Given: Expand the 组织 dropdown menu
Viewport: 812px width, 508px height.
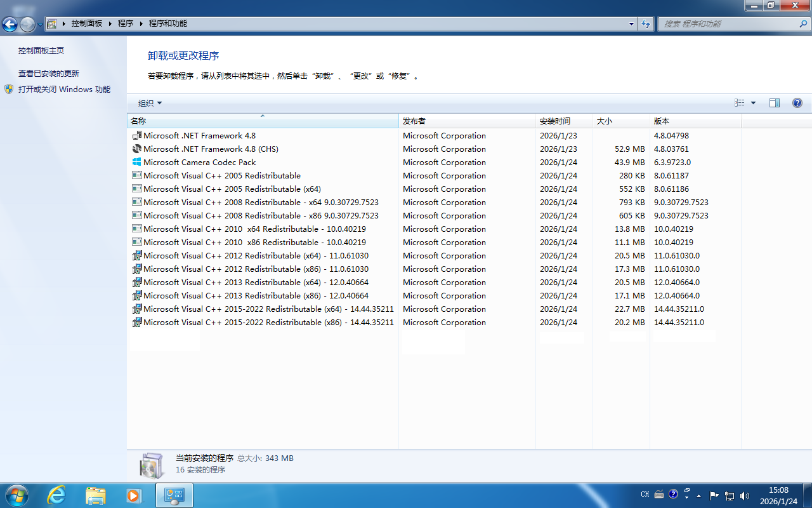Looking at the screenshot, I should point(150,103).
